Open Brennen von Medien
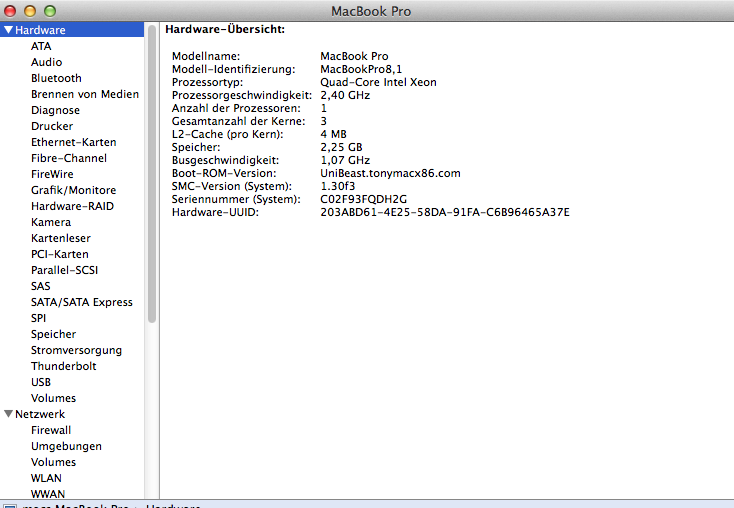 point(85,94)
